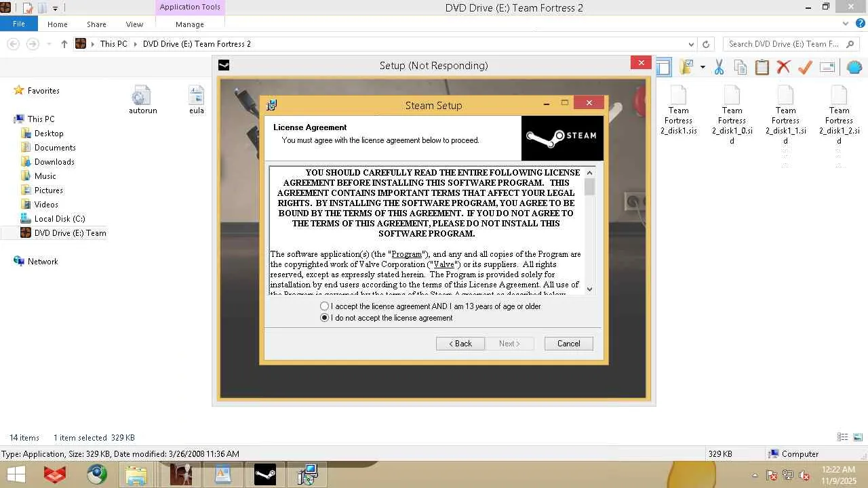The height and width of the screenshot is (488, 868).
Task: Click the blue shell icon in Explorer toolbar
Action: tap(854, 67)
